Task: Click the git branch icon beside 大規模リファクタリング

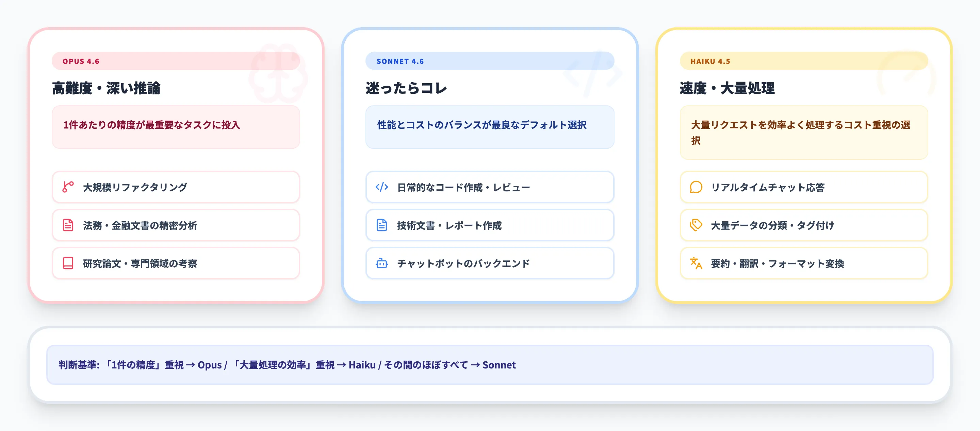Action: click(68, 187)
